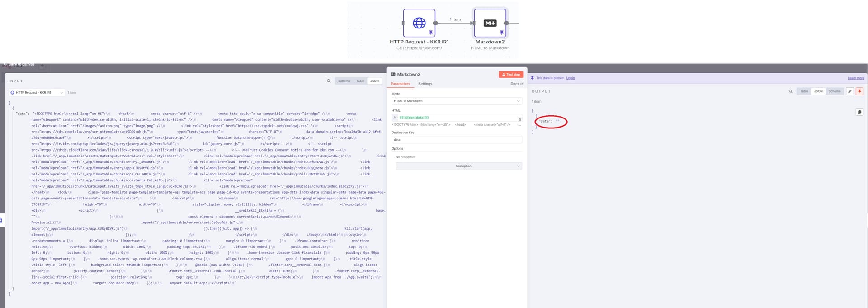Image resolution: width=868 pixels, height=308 pixels.
Task: Click the Unpin link
Action: [571, 78]
